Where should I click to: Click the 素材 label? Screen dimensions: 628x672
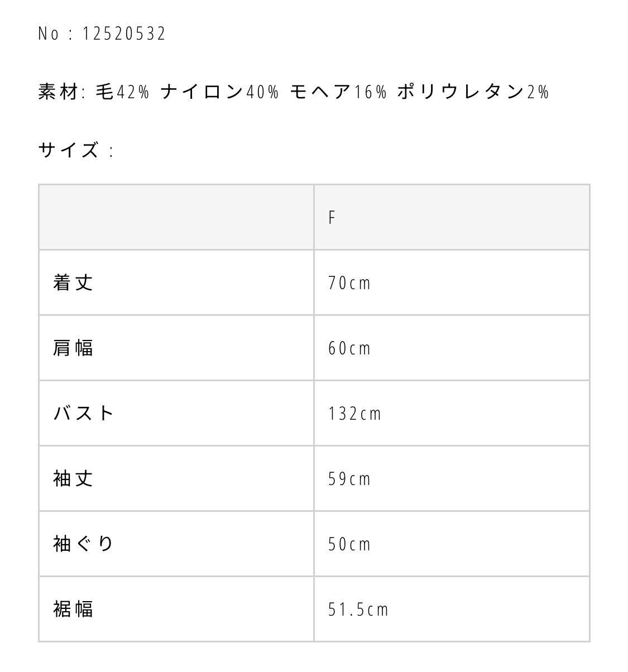(x=59, y=92)
